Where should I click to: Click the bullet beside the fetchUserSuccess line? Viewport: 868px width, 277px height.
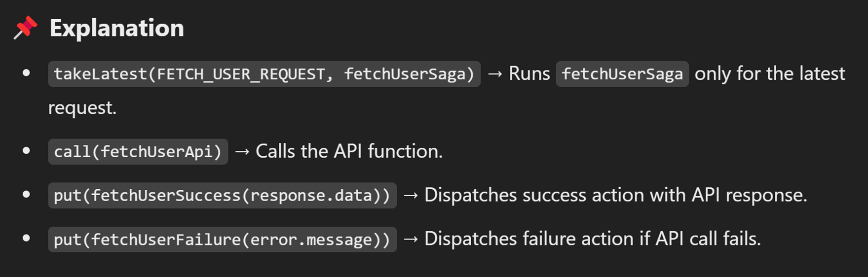pyautogui.click(x=27, y=195)
